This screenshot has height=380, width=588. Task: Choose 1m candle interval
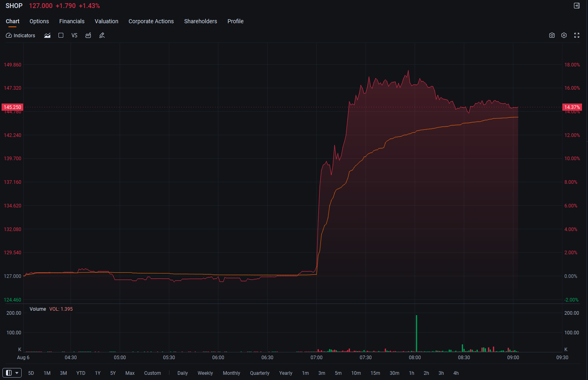[306, 373]
